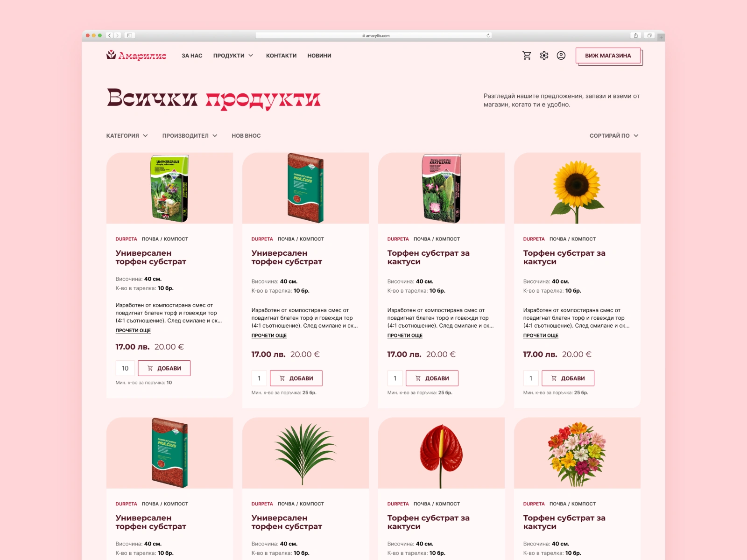The height and width of the screenshot is (560, 747).
Task: Click the browser back arrow
Action: (110, 35)
